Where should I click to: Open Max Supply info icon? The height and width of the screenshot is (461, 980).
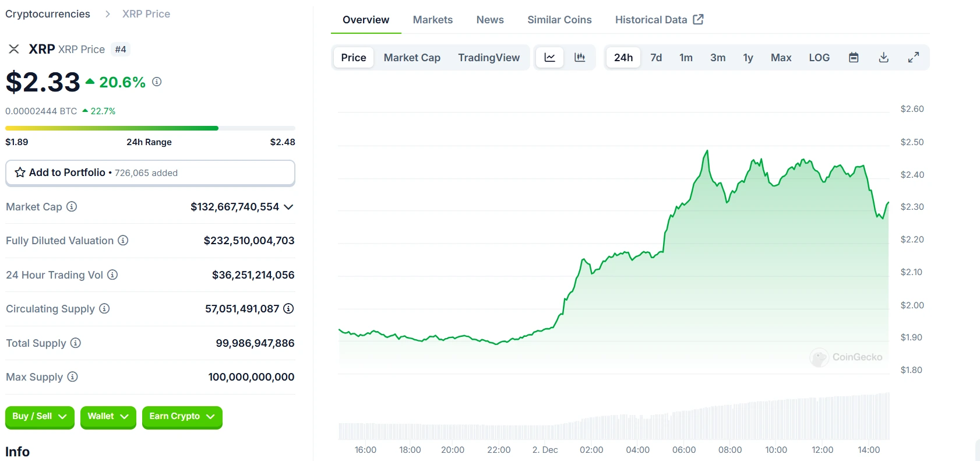[72, 376]
